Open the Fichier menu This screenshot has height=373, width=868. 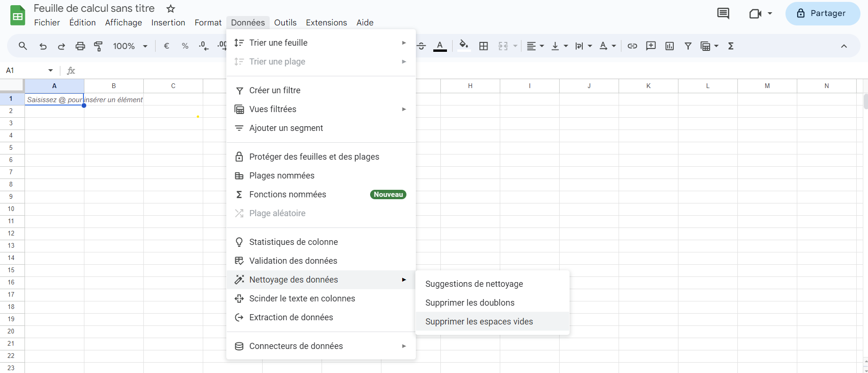pyautogui.click(x=47, y=22)
